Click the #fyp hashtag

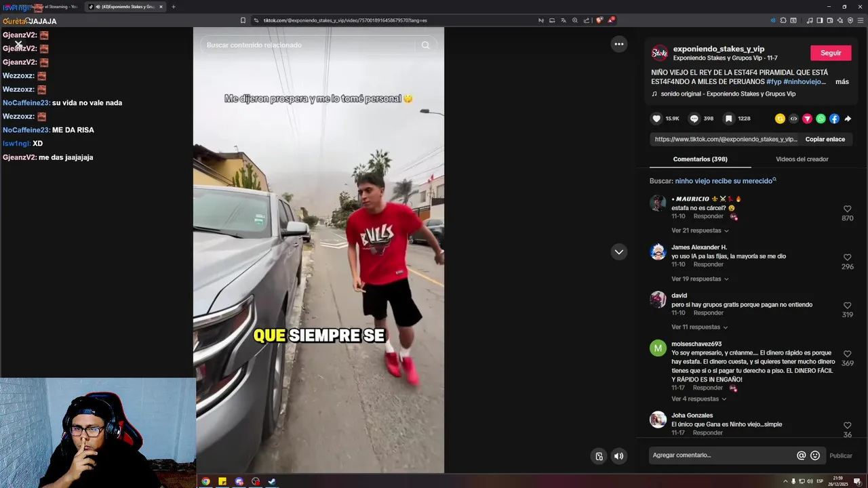(x=774, y=81)
